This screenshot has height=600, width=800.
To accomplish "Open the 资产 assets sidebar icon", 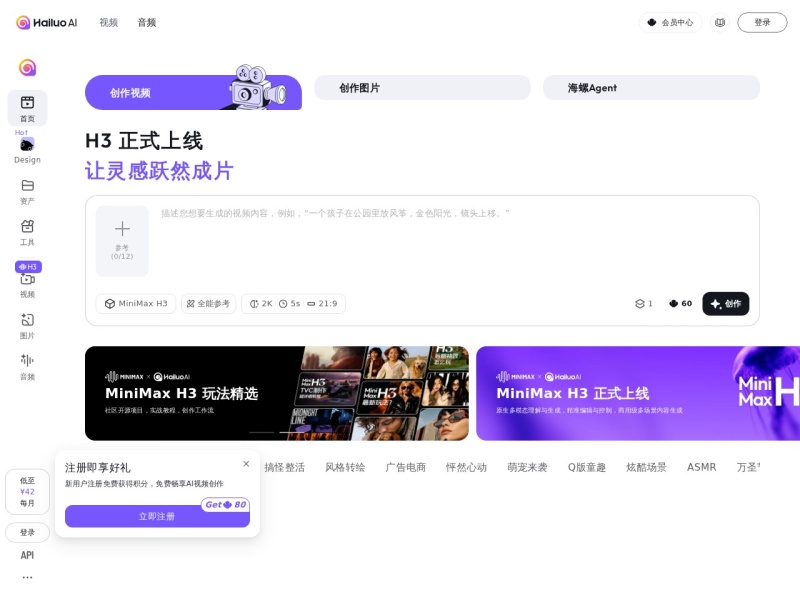I will (x=28, y=192).
